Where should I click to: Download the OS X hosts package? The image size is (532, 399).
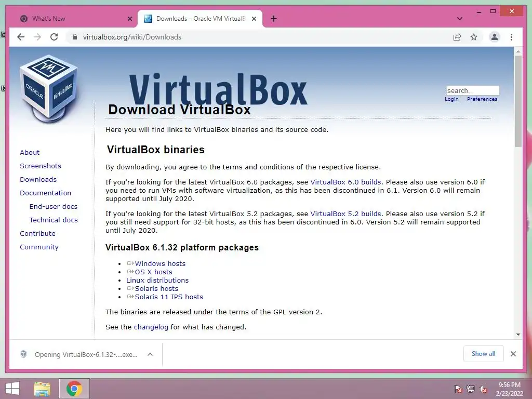(x=153, y=272)
